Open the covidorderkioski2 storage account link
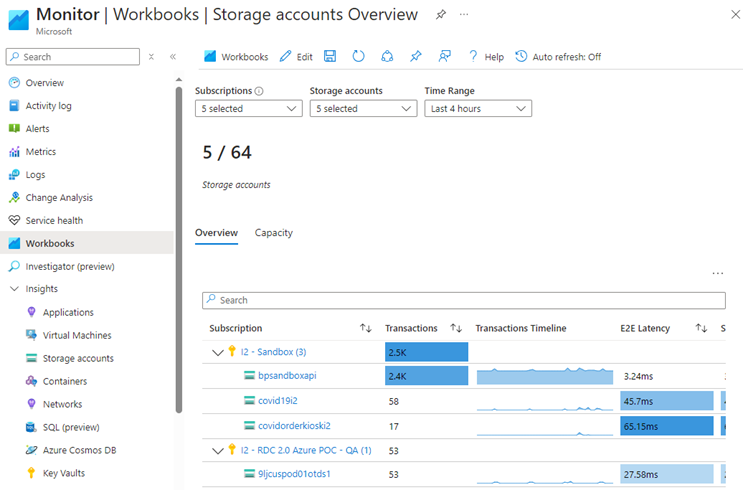Viewport: 743px width, 490px height. (x=294, y=426)
